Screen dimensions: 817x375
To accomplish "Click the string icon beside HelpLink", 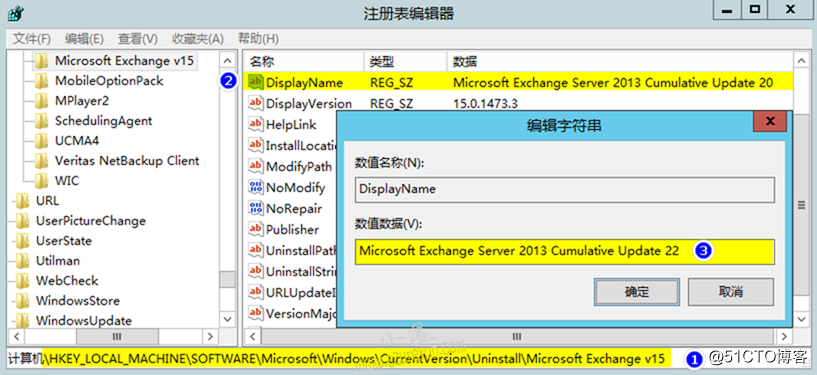I will 255,124.
